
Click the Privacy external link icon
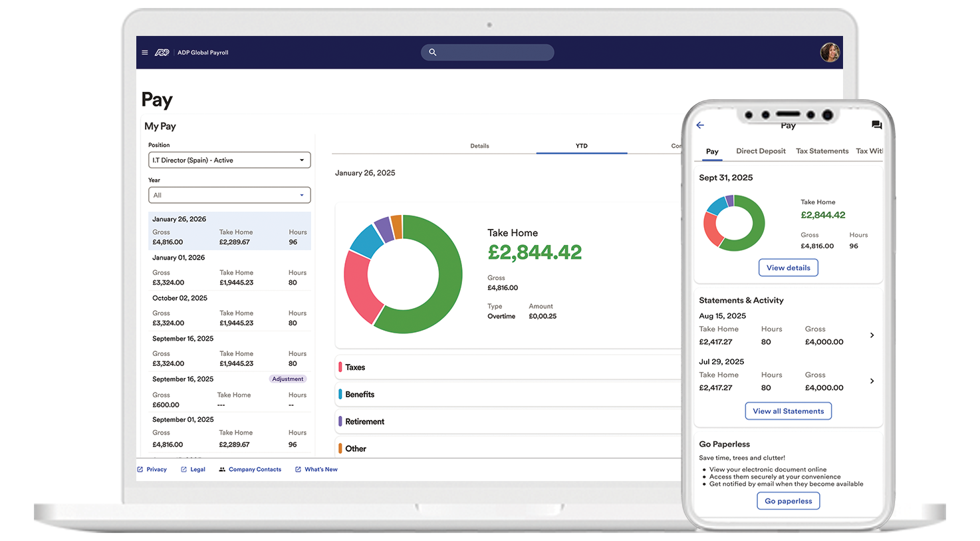pos(140,470)
